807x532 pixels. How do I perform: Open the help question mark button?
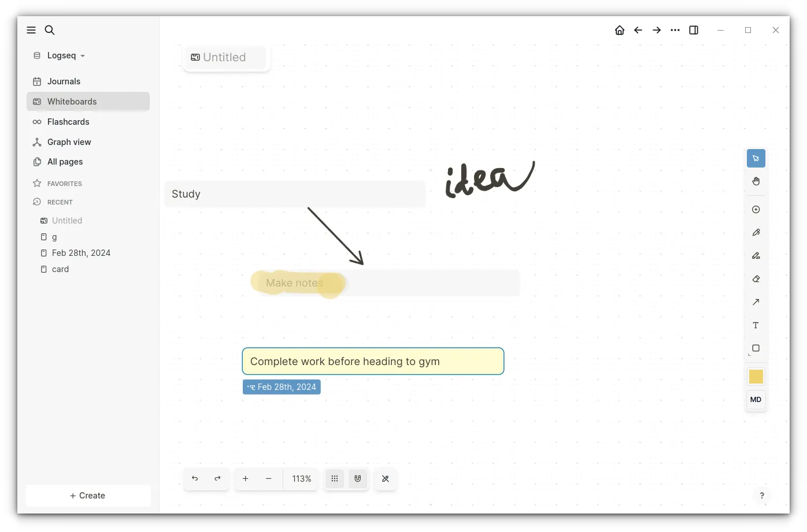pos(762,496)
